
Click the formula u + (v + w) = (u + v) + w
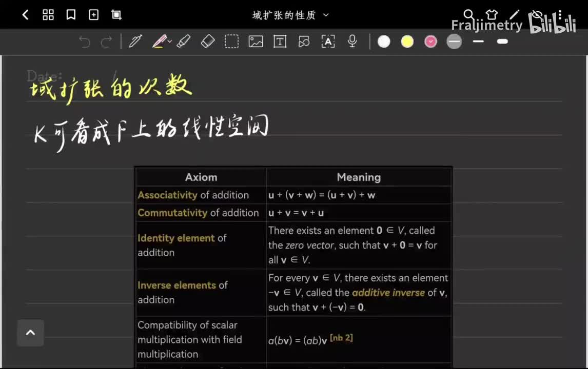[322, 195]
